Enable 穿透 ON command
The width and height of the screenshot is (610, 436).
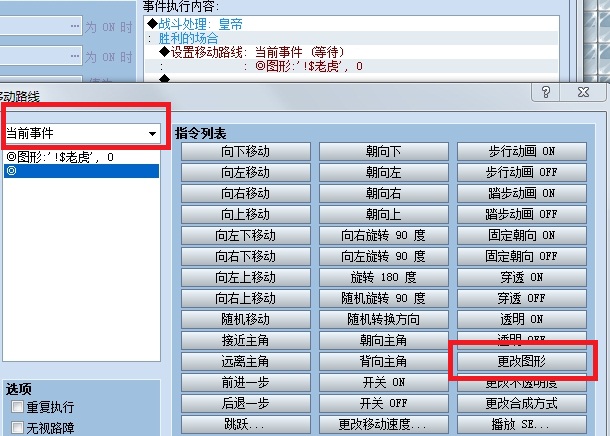522,277
